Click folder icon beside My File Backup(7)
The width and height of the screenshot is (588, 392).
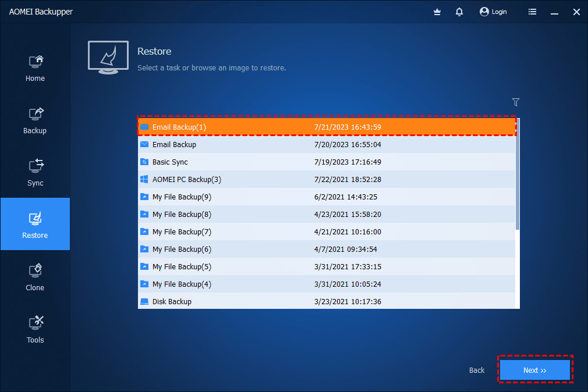(144, 231)
